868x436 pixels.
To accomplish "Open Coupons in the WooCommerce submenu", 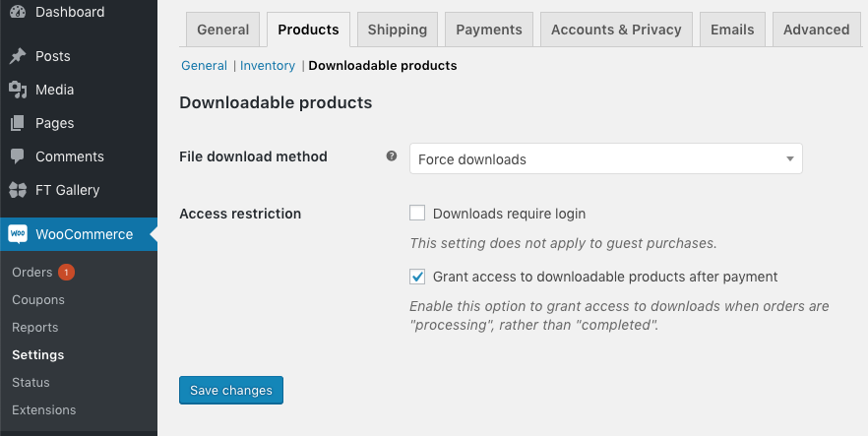I will (38, 300).
